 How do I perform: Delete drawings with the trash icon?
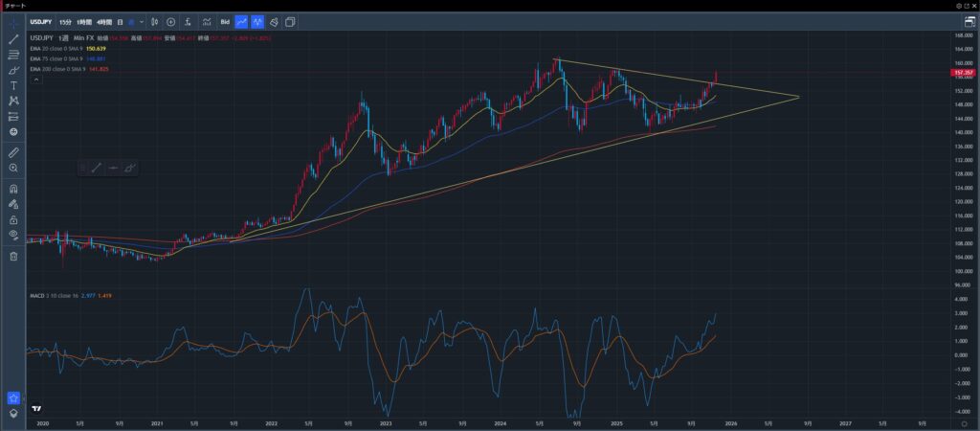click(x=13, y=256)
